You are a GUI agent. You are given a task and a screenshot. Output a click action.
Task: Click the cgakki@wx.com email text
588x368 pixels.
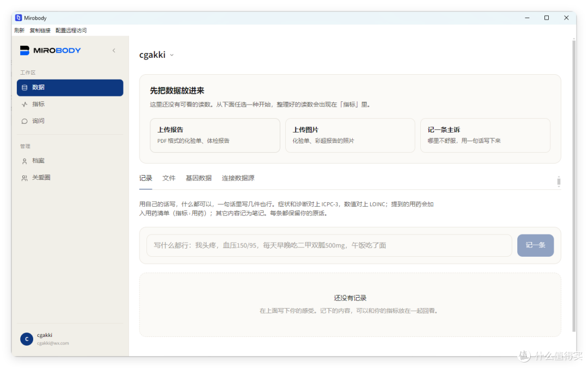coord(53,343)
